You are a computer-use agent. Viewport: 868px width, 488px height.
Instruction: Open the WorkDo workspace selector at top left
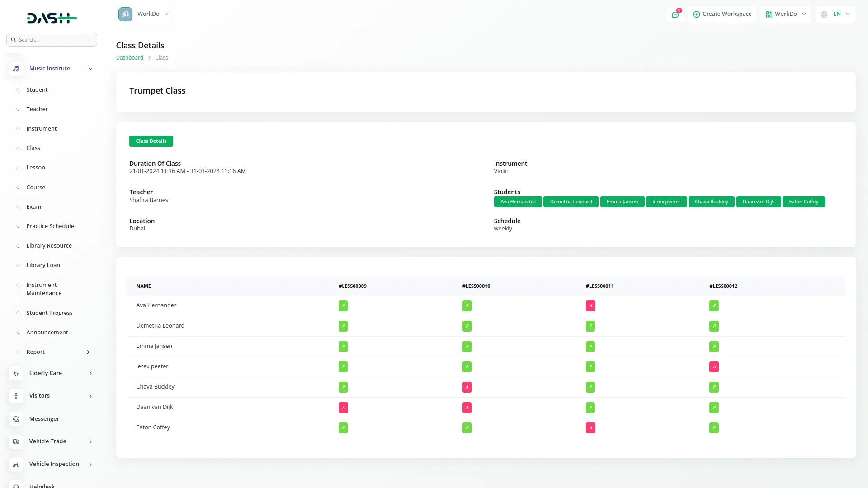[144, 14]
